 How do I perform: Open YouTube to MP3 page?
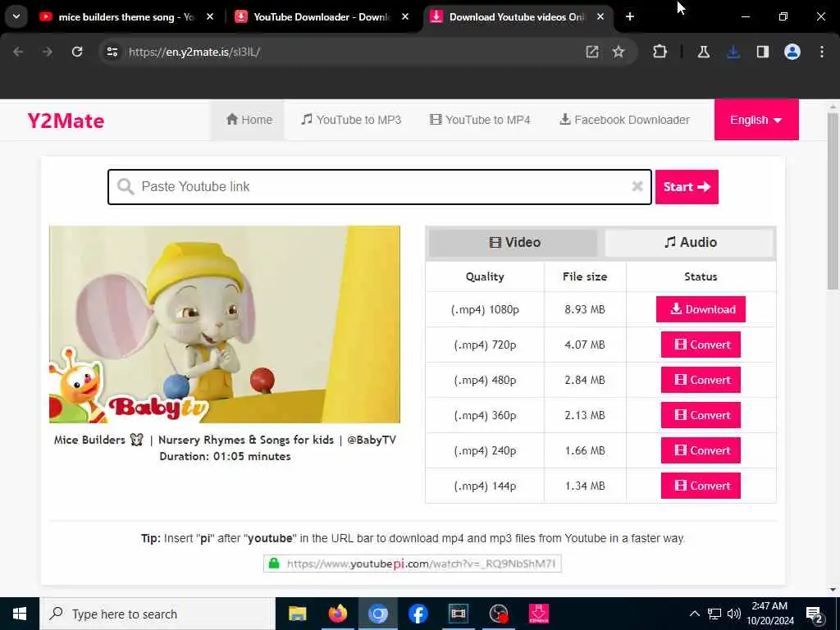point(351,120)
